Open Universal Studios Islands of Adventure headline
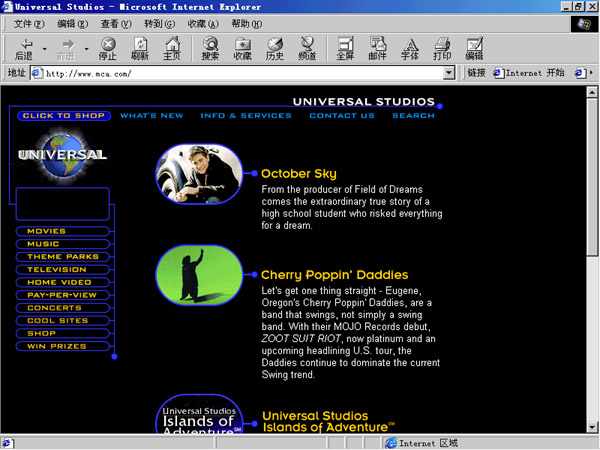Image resolution: width=600 pixels, height=450 pixels. (328, 421)
